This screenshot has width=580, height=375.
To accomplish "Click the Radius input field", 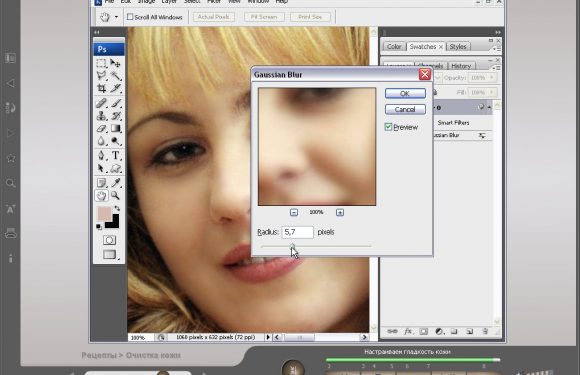I will click(x=297, y=232).
